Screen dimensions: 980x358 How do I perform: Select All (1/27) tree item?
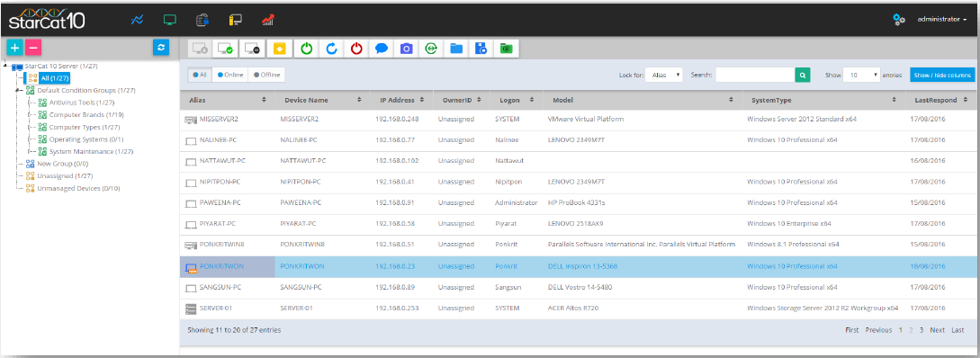click(48, 78)
